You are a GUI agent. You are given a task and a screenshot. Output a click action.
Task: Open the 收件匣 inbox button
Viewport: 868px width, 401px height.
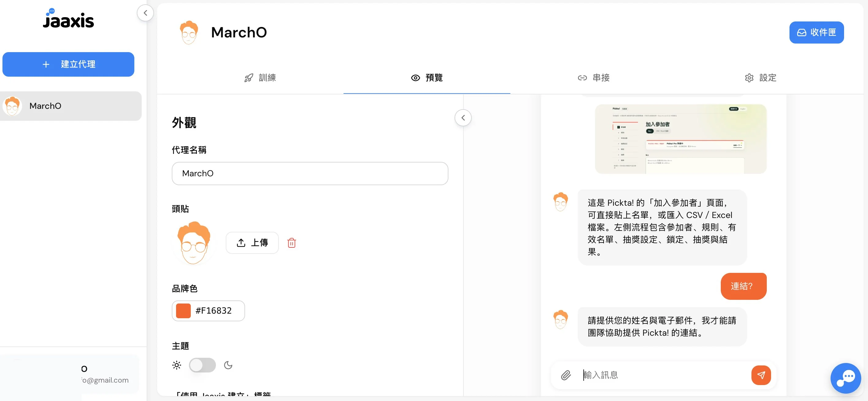click(x=816, y=32)
